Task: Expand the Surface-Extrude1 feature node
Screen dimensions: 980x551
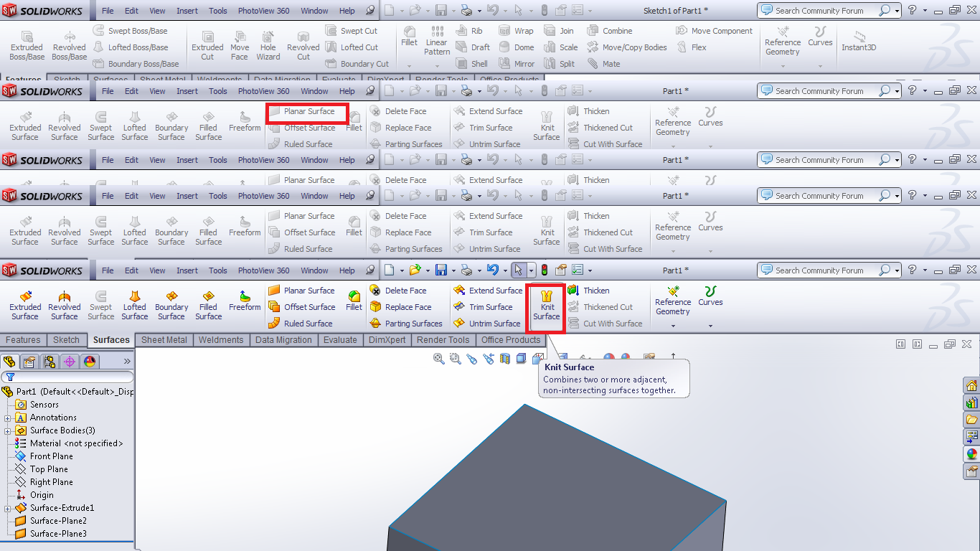Action: pos(8,508)
